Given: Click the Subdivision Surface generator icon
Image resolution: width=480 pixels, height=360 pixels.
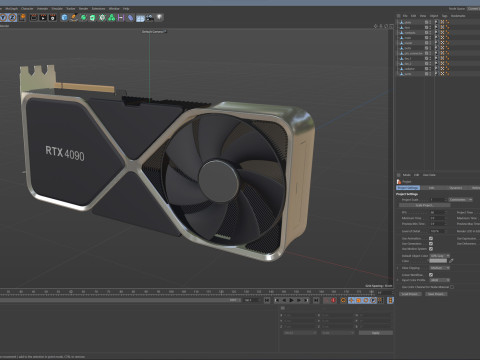Looking at the screenshot, I should (x=84, y=17).
